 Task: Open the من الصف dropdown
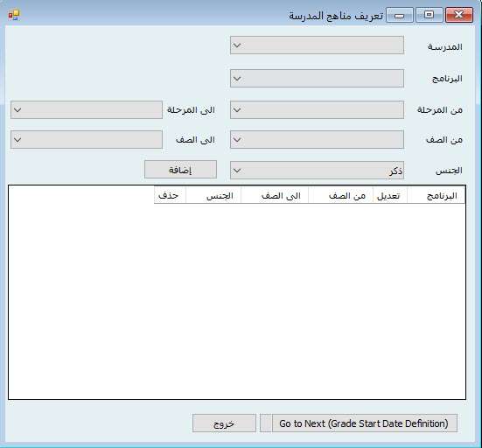[x=317, y=140]
